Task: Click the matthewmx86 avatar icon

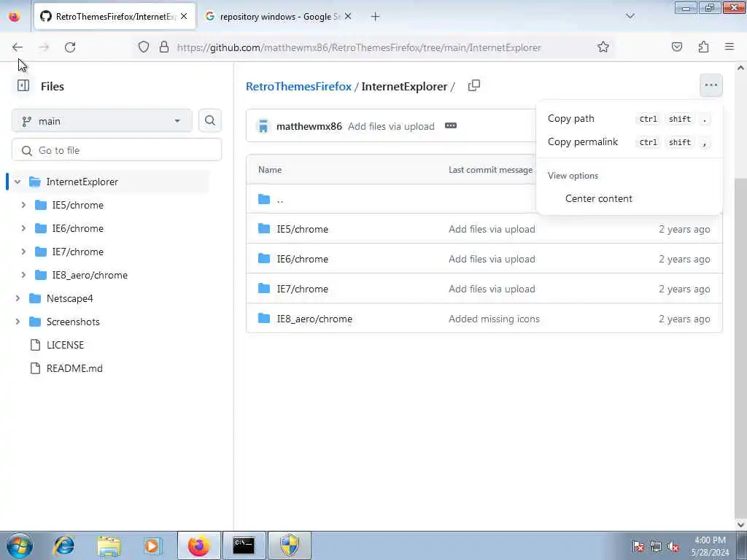Action: [x=263, y=126]
